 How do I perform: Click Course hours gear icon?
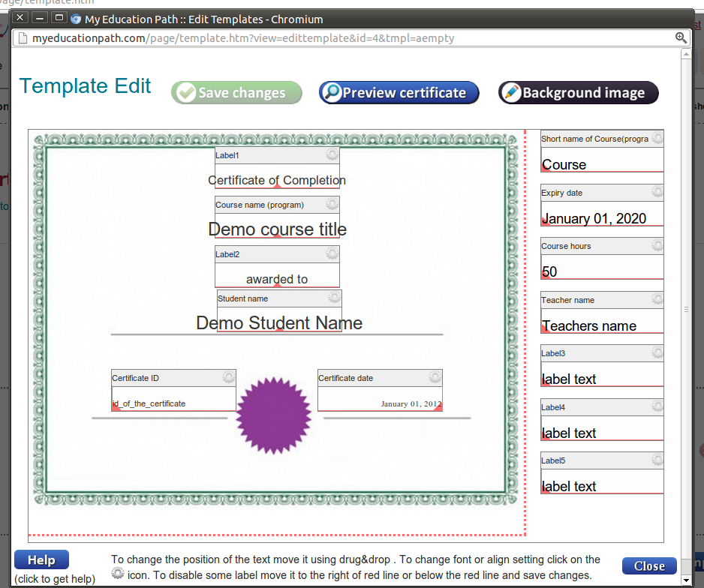tap(657, 246)
